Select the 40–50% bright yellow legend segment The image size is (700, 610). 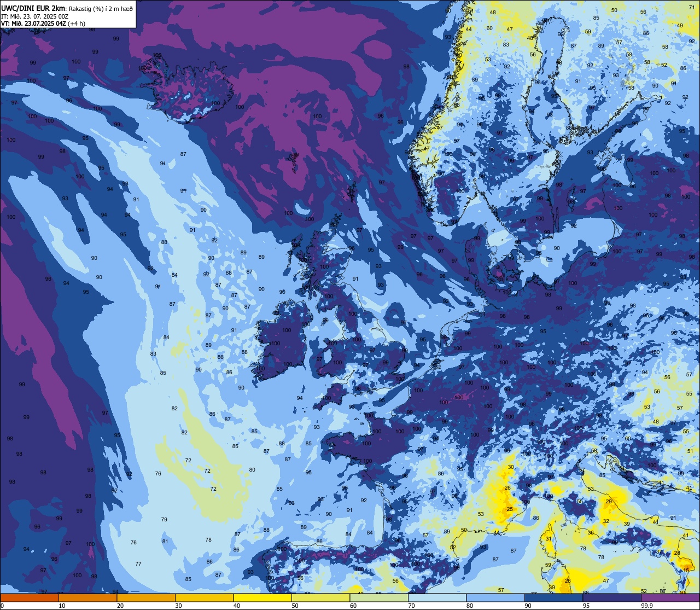pyautogui.click(x=262, y=598)
